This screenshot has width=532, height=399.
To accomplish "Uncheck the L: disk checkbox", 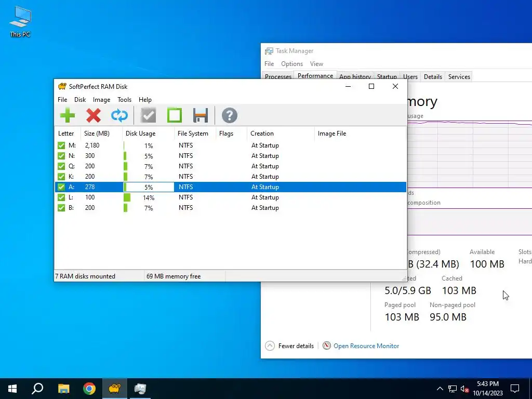I will [x=61, y=197].
